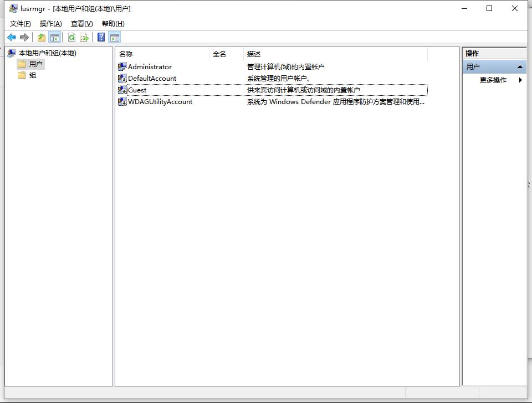
Task: Click the 用户 folder icon in tree
Action: tap(22, 64)
